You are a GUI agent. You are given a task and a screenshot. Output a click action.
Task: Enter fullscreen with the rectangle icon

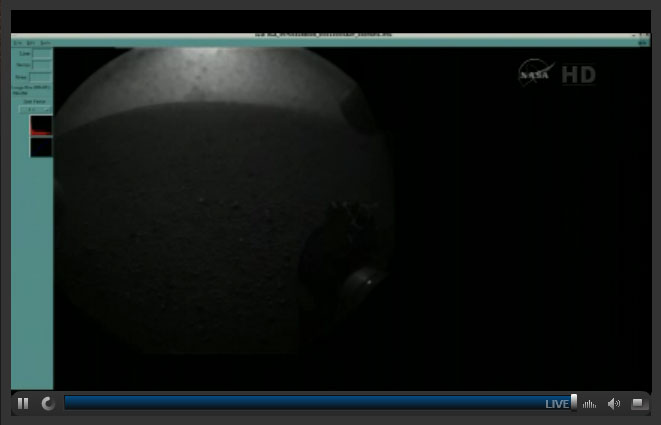coord(638,403)
